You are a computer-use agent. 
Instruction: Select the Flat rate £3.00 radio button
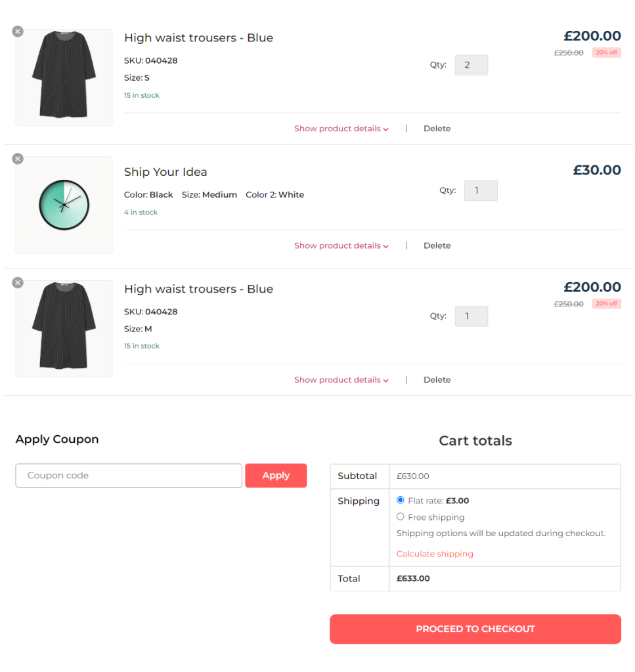coord(400,500)
